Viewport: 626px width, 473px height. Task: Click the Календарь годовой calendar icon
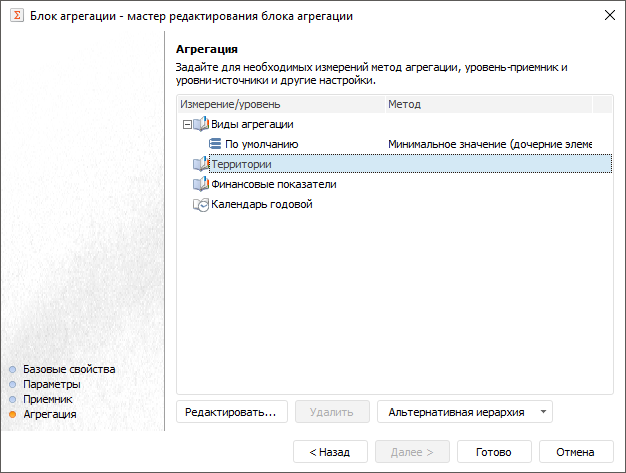click(x=200, y=204)
